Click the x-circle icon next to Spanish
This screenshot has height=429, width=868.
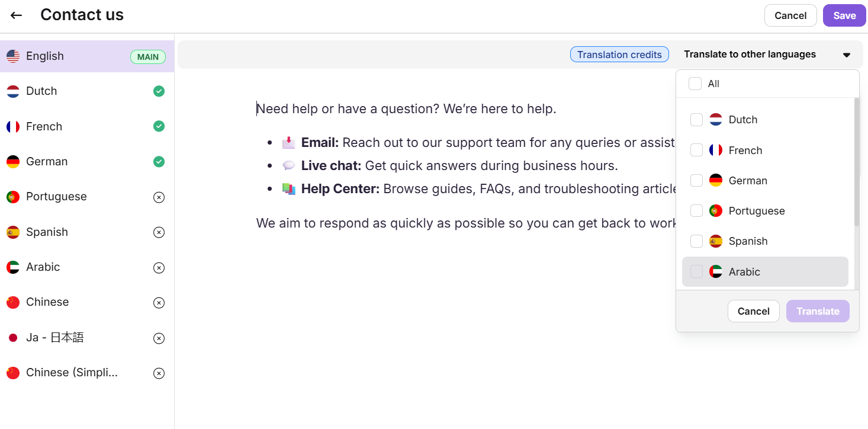(x=159, y=232)
